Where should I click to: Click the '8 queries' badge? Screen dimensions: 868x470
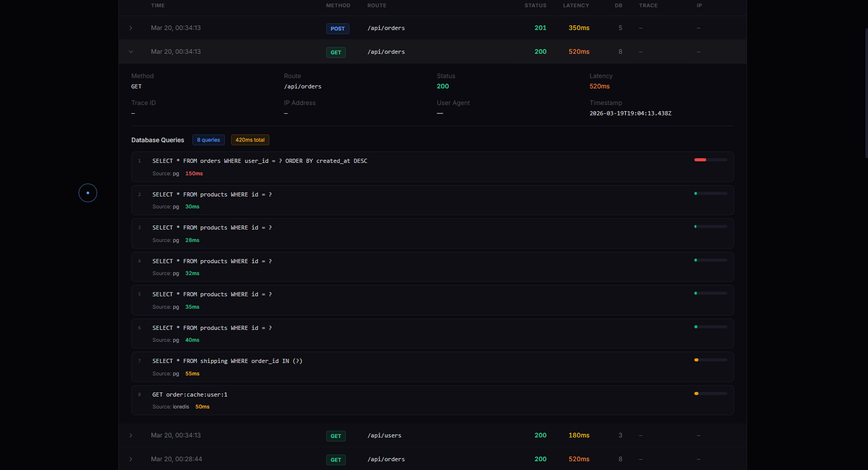tap(208, 140)
